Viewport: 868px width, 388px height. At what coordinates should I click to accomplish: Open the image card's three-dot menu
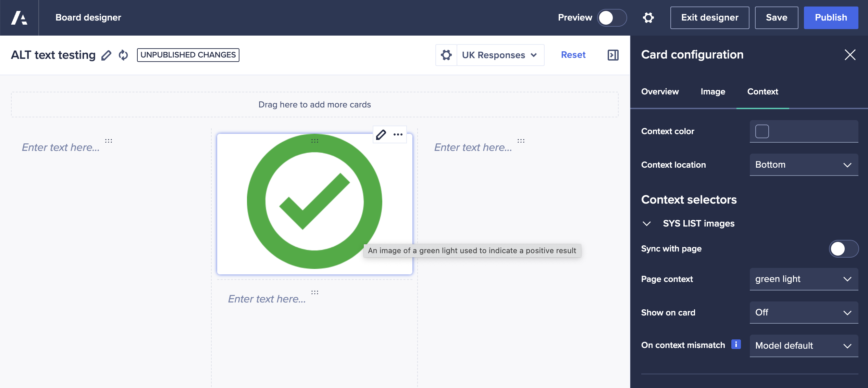tap(398, 134)
